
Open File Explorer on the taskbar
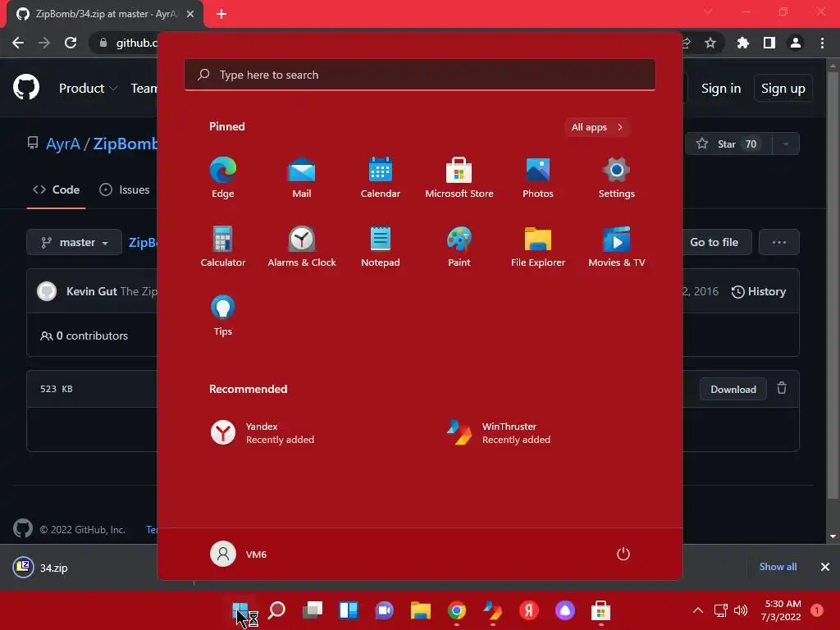(x=421, y=610)
